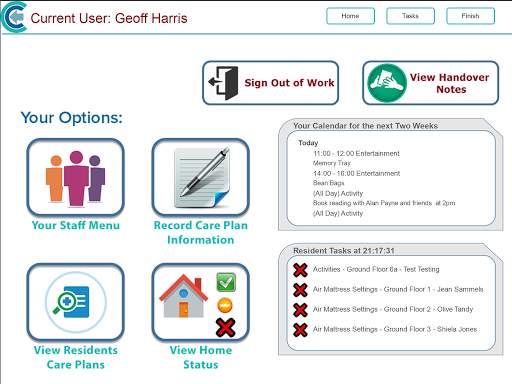Select the Finish button in header
Image resolution: width=512 pixels, height=384 pixels.
(x=470, y=16)
